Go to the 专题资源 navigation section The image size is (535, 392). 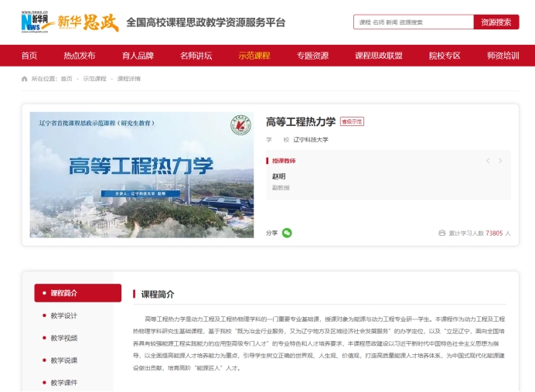[x=312, y=56]
